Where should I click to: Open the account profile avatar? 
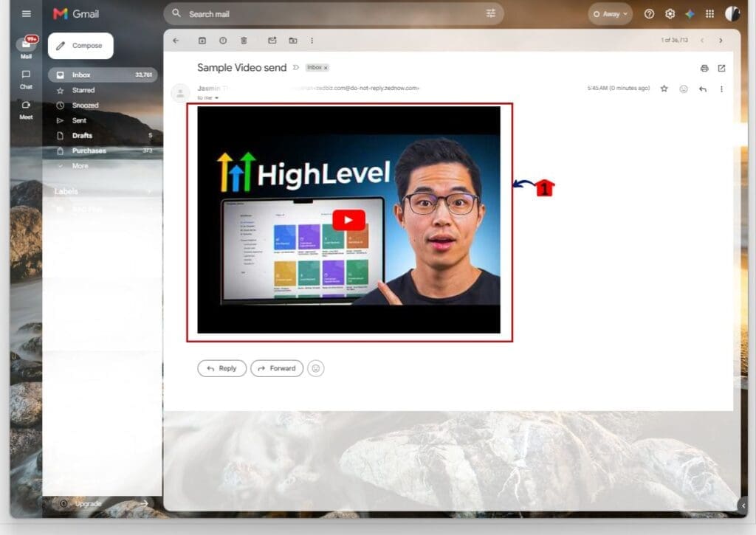tap(732, 14)
